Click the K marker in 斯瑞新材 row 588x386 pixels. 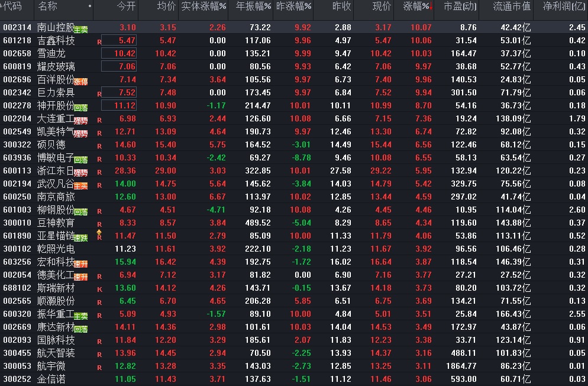[x=99, y=289]
